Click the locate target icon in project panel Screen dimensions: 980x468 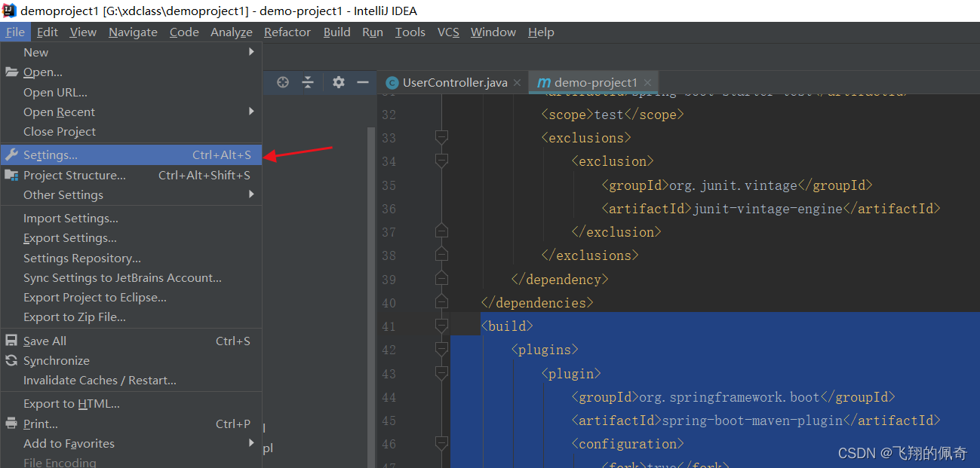click(x=283, y=82)
